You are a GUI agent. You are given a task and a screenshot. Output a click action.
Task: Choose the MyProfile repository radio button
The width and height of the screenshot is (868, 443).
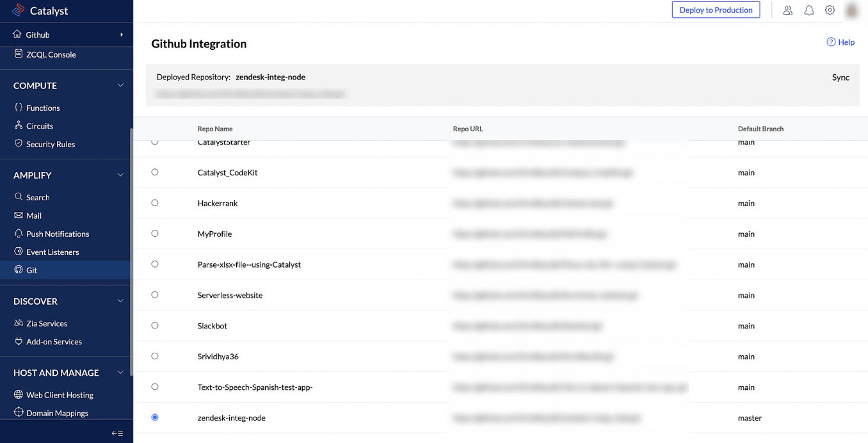(155, 234)
